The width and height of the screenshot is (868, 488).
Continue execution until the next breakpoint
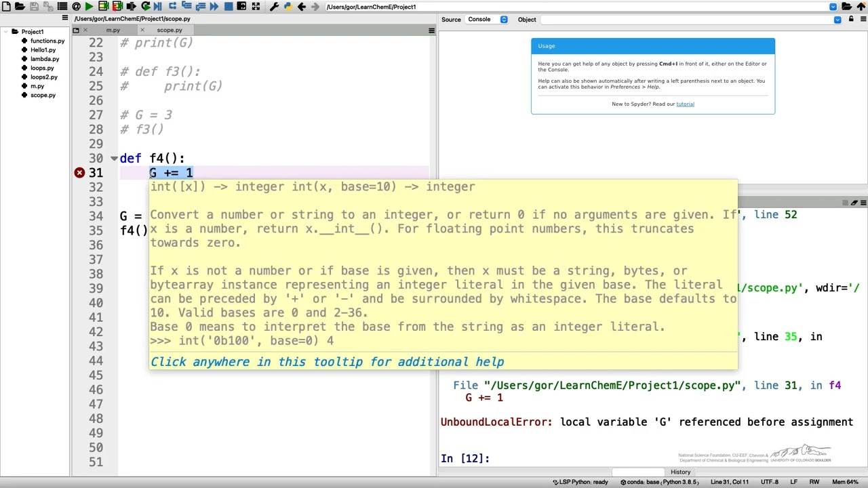214,7
